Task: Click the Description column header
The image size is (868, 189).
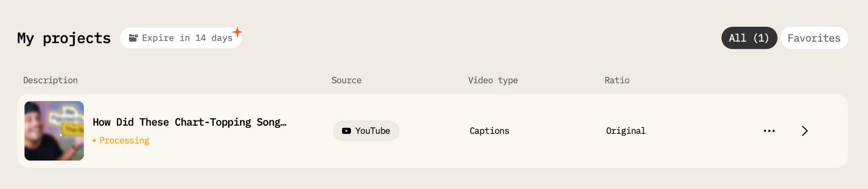Action: click(x=50, y=80)
